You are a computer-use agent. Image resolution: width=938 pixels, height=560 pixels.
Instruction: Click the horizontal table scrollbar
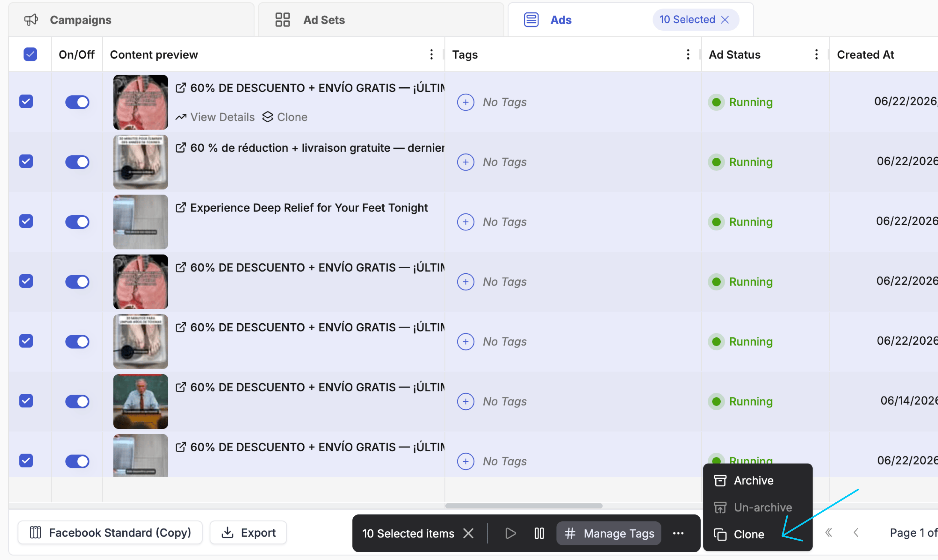[x=523, y=506]
